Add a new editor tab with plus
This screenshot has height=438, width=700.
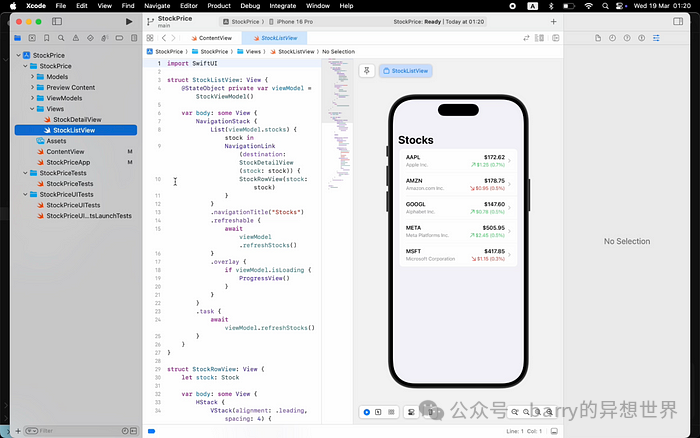point(554,21)
